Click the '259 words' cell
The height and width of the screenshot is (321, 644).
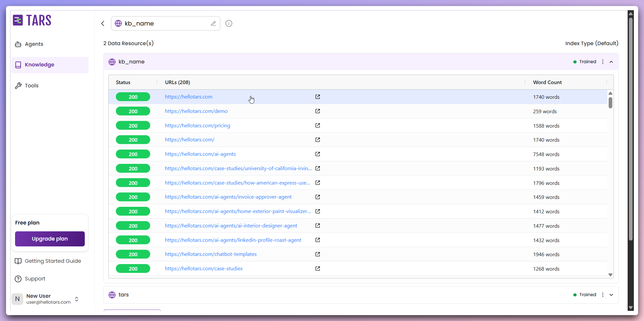[x=545, y=112]
